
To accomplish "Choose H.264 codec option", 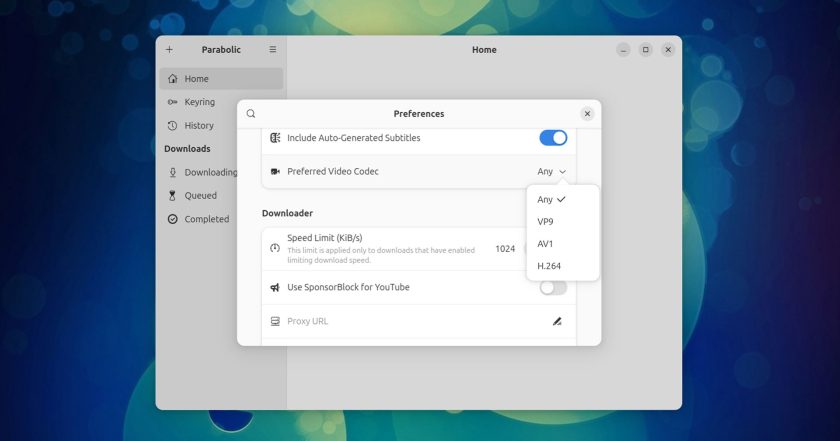I will pyautogui.click(x=562, y=266).
